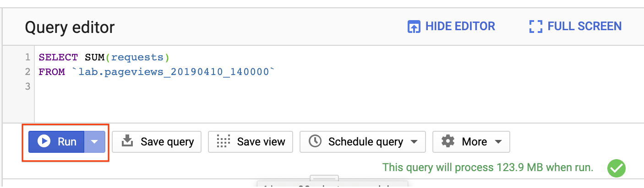Click the Hide Editor collapse icon
The width and height of the screenshot is (644, 188).
[414, 27]
